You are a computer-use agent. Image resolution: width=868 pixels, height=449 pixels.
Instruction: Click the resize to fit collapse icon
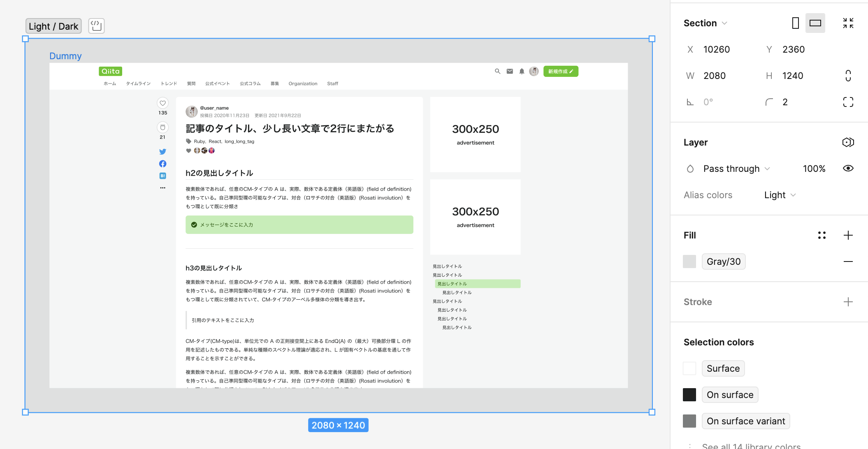pyautogui.click(x=848, y=23)
